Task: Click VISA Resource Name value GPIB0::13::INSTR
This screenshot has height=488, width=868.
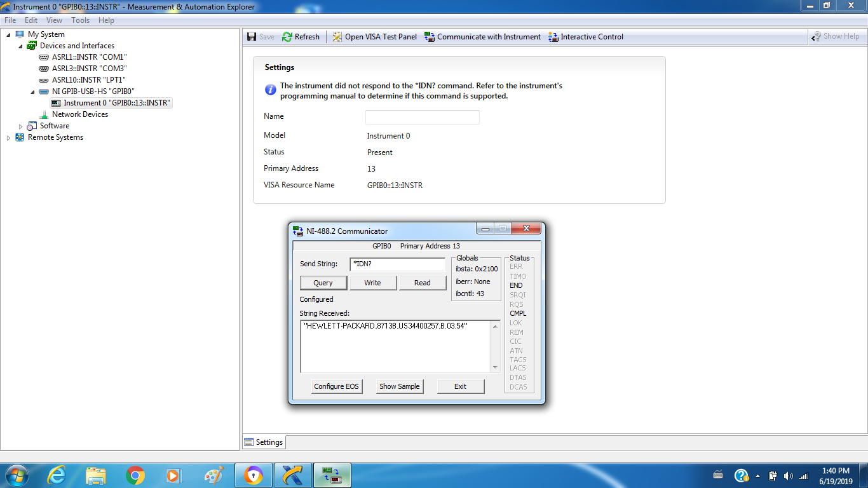Action: (x=395, y=186)
